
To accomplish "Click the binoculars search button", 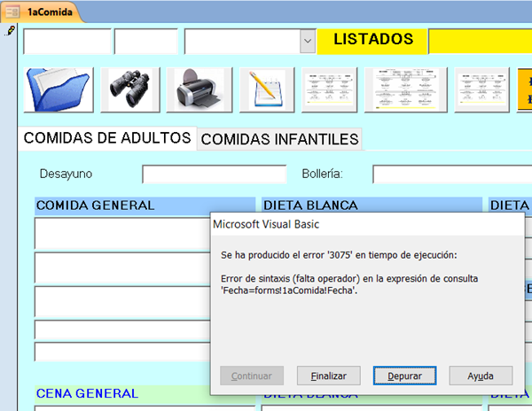I will click(x=130, y=89).
